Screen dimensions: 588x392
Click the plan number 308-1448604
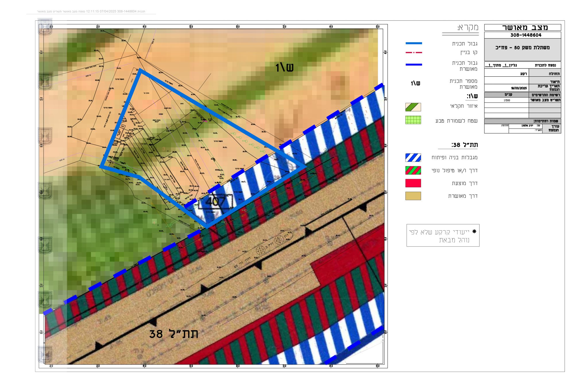[525, 35]
